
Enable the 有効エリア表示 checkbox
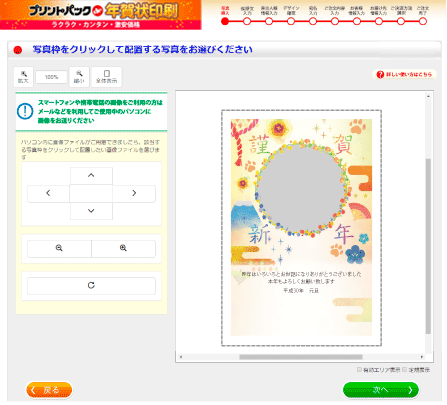(x=359, y=369)
